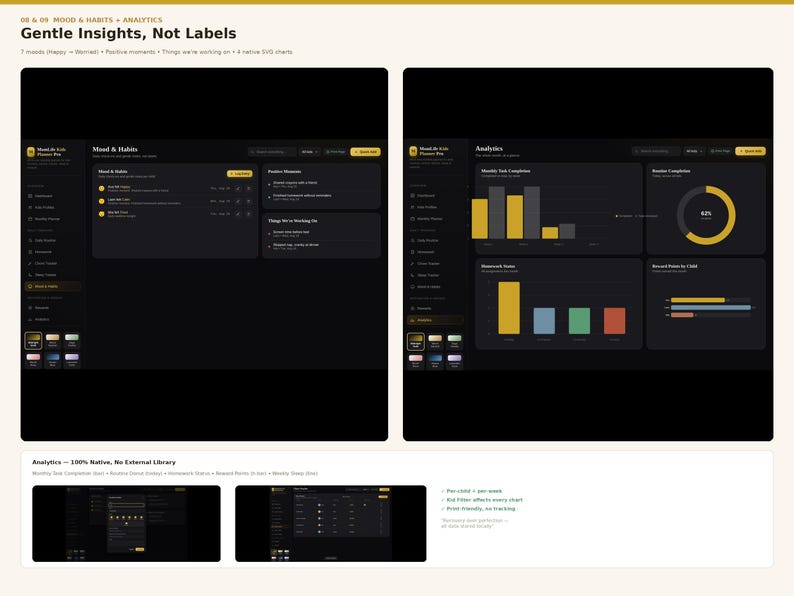
Task: Click 'Screen time before bed' working-on item
Action: [291, 232]
